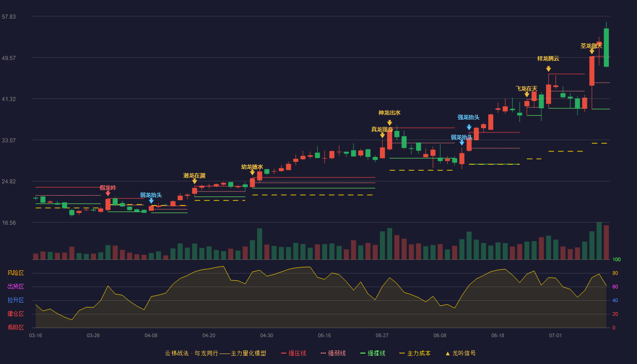Screen dimensions: 637x364
Task: Toggle the 强弱线 legend series
Action: [x=333, y=353]
